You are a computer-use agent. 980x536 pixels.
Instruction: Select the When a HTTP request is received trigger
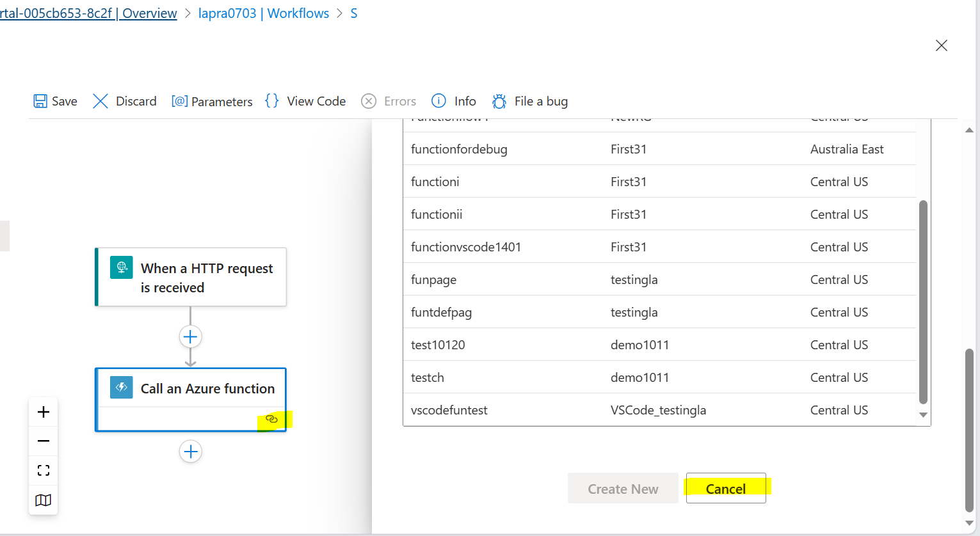pyautogui.click(x=190, y=277)
